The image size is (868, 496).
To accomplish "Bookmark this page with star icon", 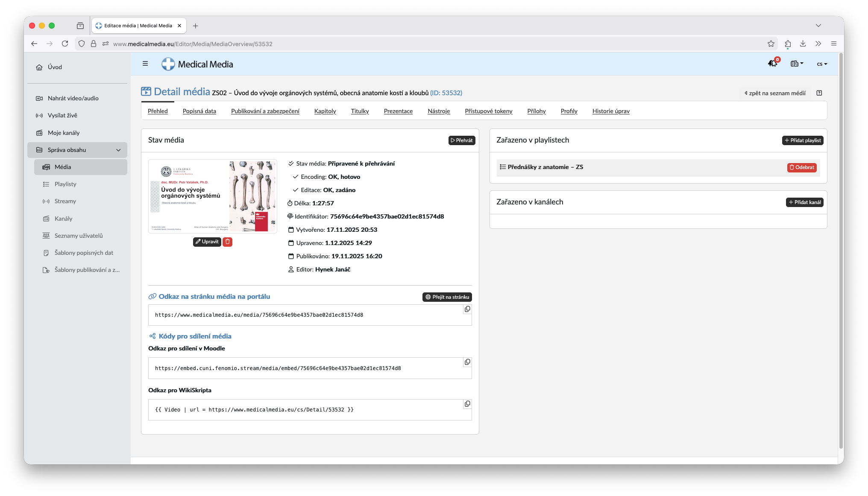I will coord(771,44).
